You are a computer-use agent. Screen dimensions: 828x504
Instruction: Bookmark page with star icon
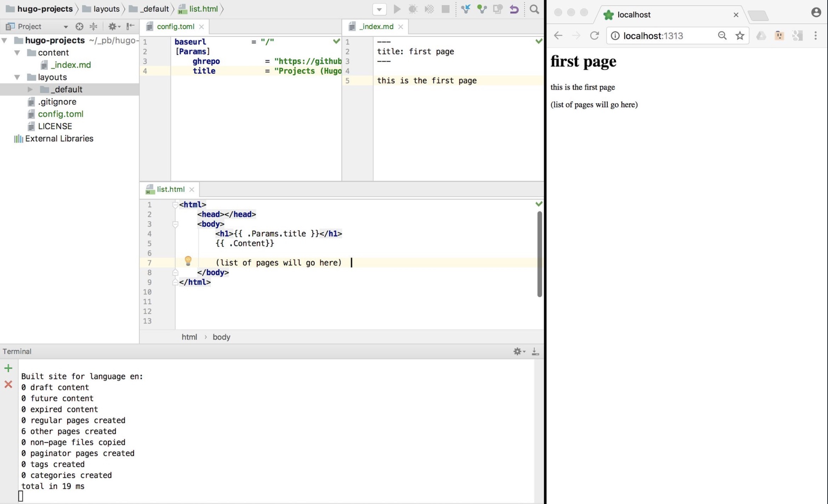[739, 35]
